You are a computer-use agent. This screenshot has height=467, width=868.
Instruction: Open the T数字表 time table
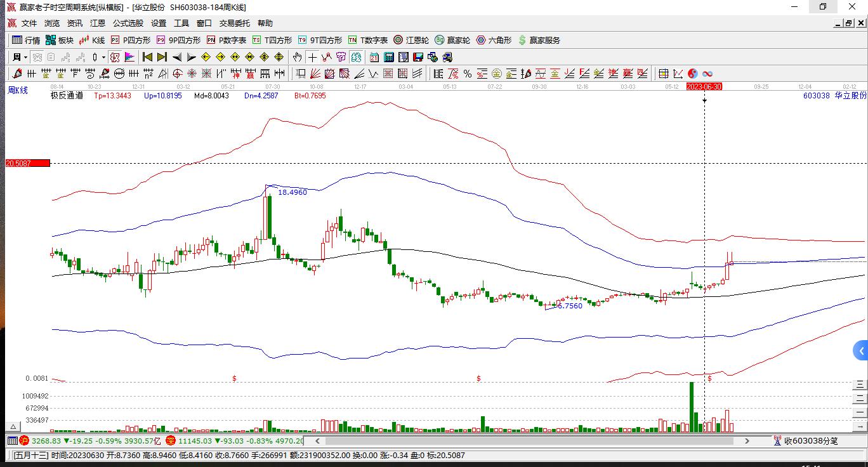pyautogui.click(x=367, y=40)
